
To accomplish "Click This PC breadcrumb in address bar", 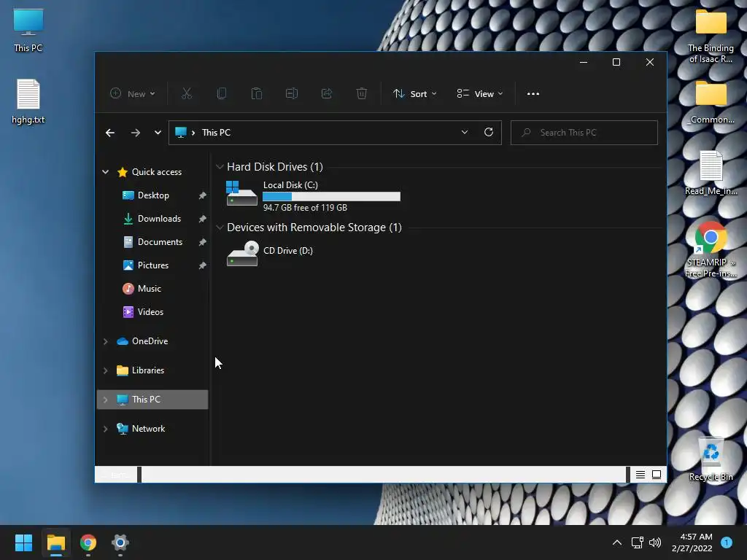I will click(216, 133).
